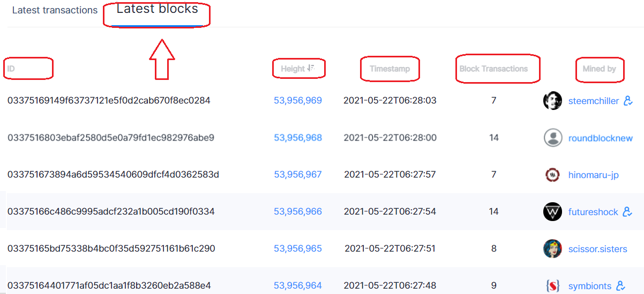Screen dimensions: 644x294
Task: Open block height 53,956,967
Action: pyautogui.click(x=298, y=174)
